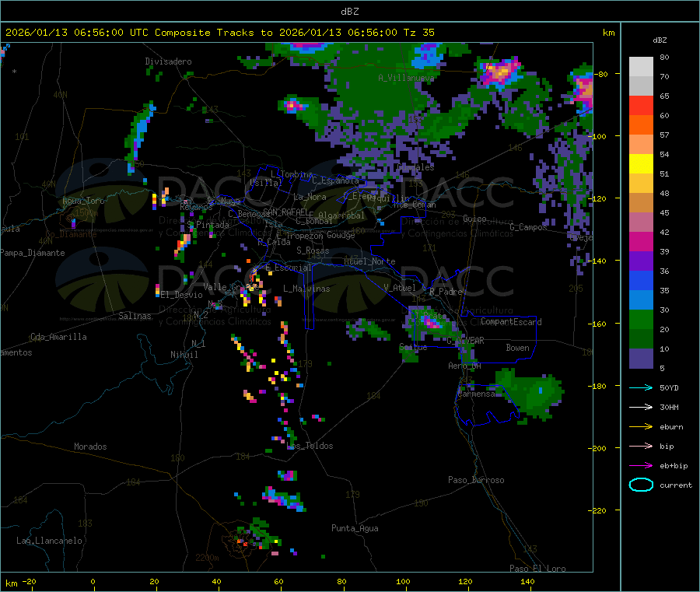Click the Salinas map label
Screen dimensions: 700x592
pyautogui.click(x=135, y=316)
